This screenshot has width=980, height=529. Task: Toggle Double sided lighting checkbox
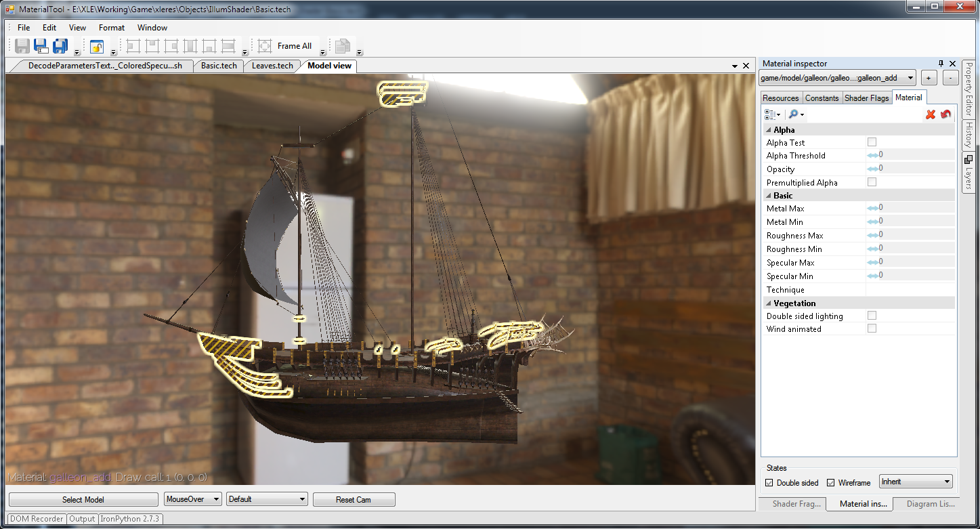(x=872, y=316)
